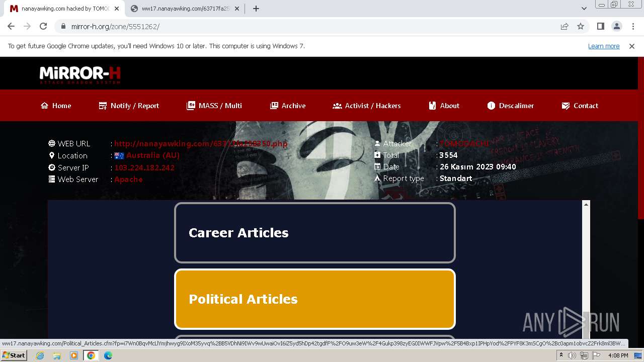Click the Mirror-H logo
The image size is (644, 362).
(80, 74)
